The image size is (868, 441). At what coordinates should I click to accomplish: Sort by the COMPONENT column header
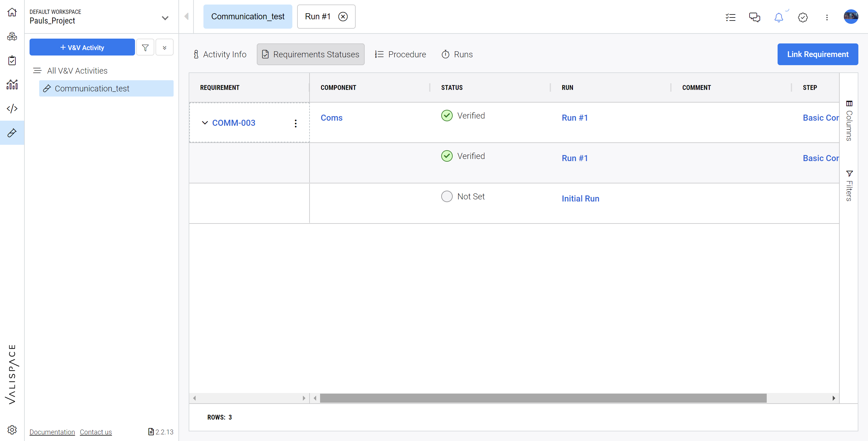coord(338,88)
